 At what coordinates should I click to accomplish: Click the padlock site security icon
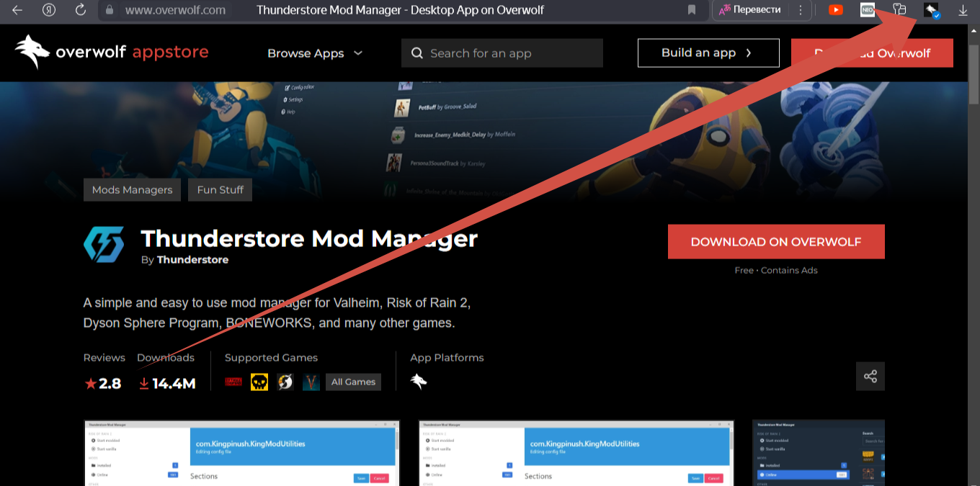[x=110, y=10]
